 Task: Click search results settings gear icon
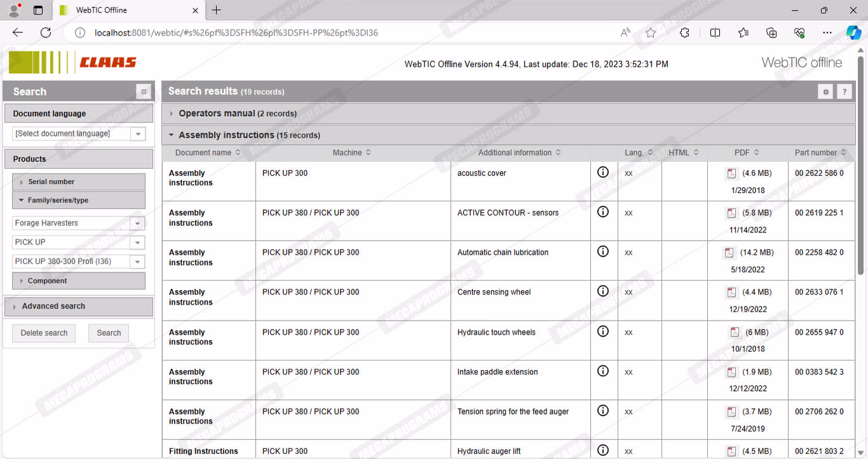coord(825,92)
